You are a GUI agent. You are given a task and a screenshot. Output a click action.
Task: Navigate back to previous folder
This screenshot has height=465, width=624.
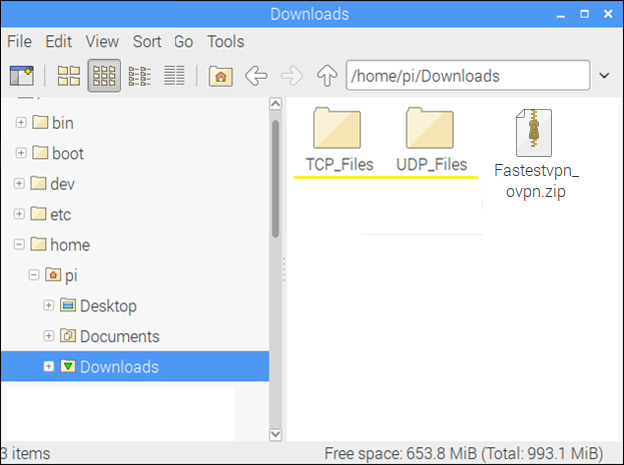[x=256, y=76]
